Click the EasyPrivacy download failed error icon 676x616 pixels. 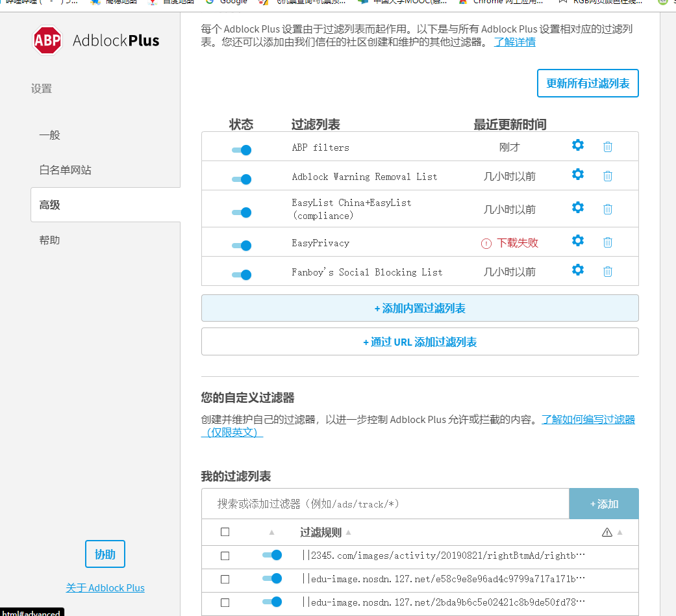tap(486, 244)
